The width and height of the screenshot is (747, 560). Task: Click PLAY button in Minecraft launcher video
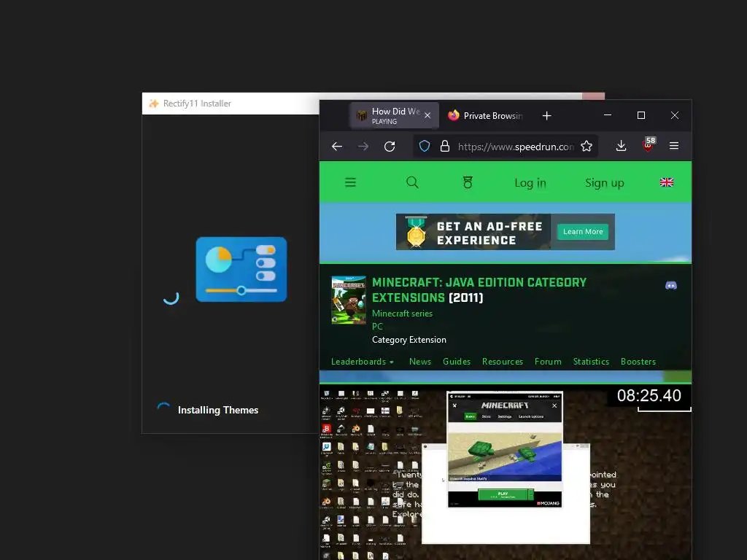pyautogui.click(x=503, y=494)
